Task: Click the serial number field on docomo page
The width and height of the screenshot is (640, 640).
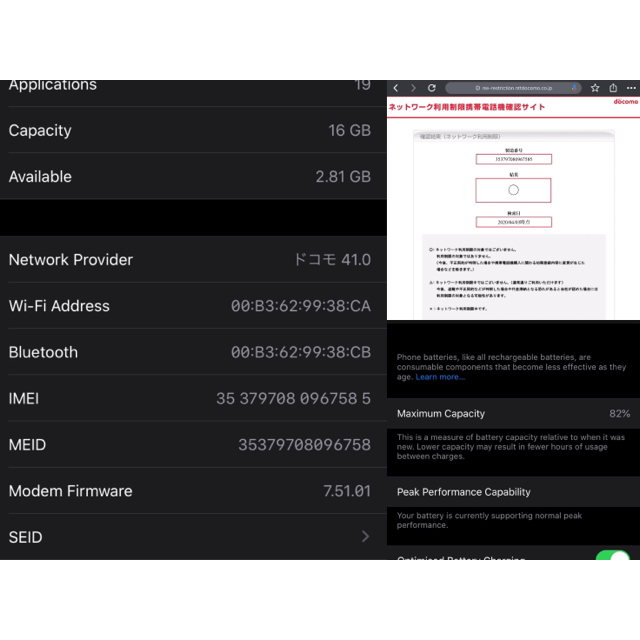Action: pyautogui.click(x=513, y=159)
